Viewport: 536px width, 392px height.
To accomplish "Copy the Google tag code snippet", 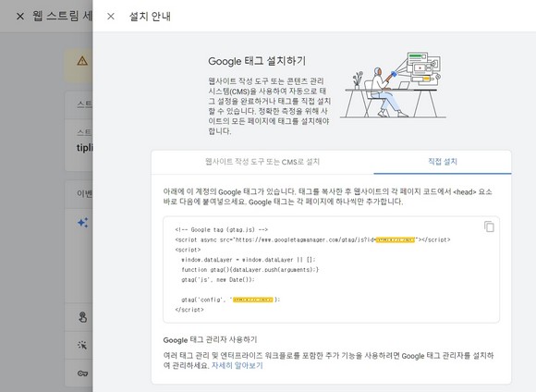I will pos(489,227).
